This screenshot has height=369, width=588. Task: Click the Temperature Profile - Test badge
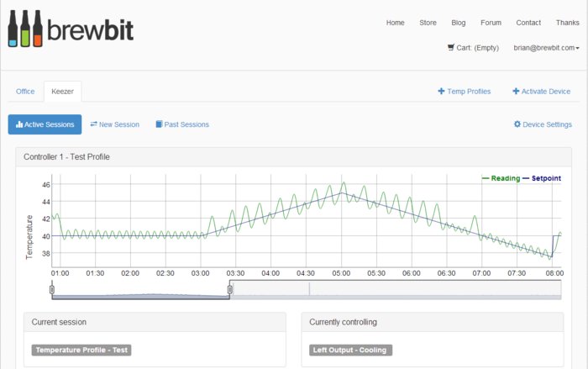click(81, 350)
